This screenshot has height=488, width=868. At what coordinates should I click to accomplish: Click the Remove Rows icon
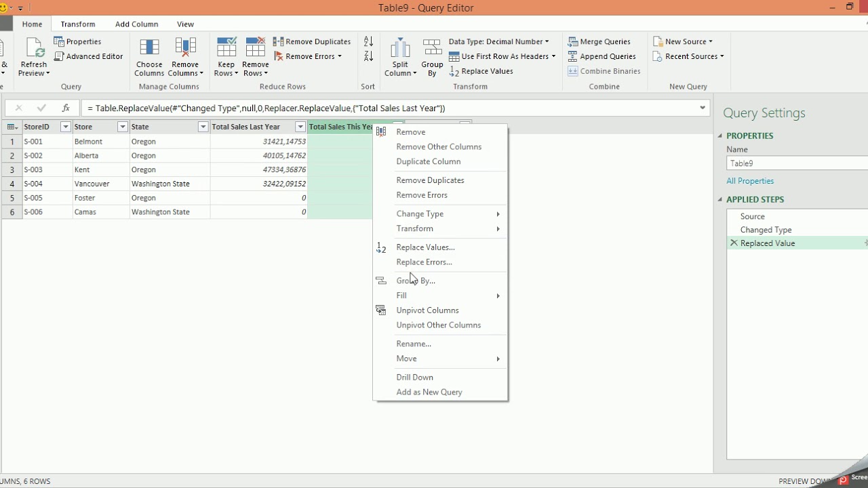[256, 47]
